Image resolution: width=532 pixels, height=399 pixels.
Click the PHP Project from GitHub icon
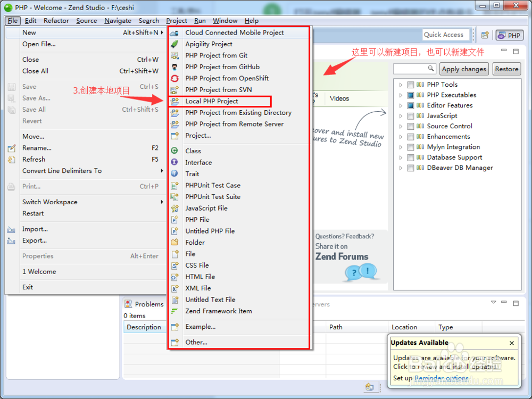[174, 67]
